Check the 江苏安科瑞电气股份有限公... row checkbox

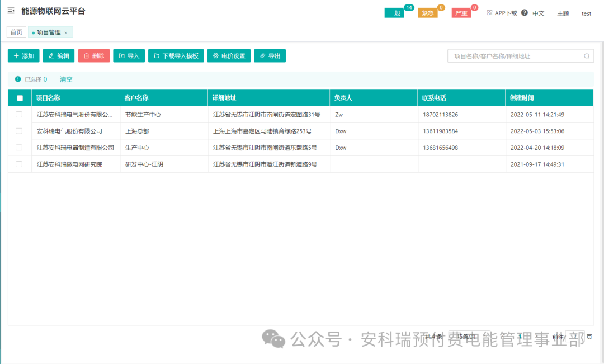point(19,115)
